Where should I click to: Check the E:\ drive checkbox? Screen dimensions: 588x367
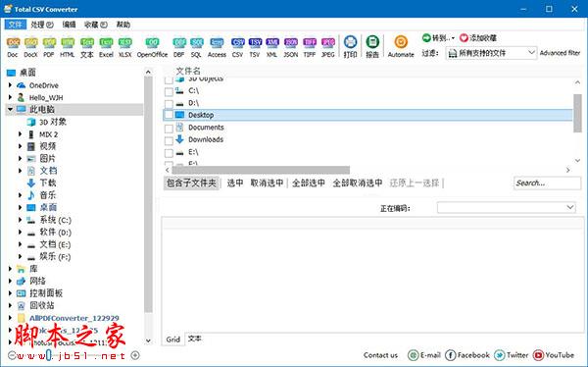(x=169, y=153)
